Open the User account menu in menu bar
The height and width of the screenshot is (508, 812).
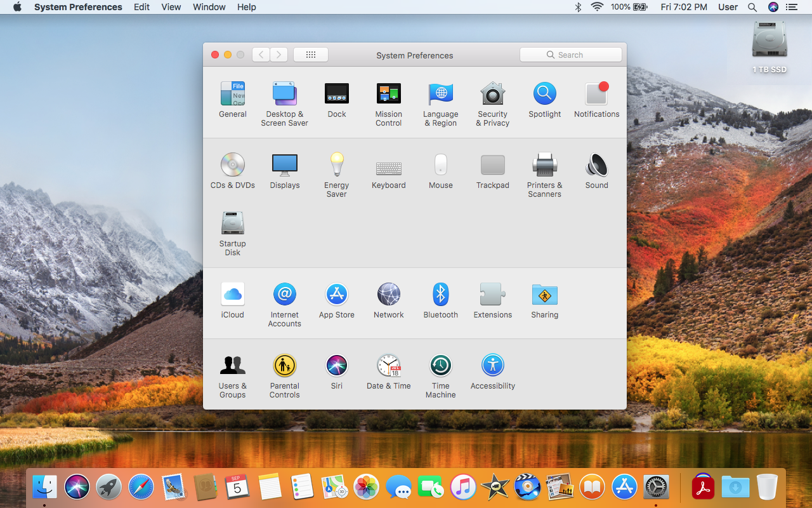[728, 7]
